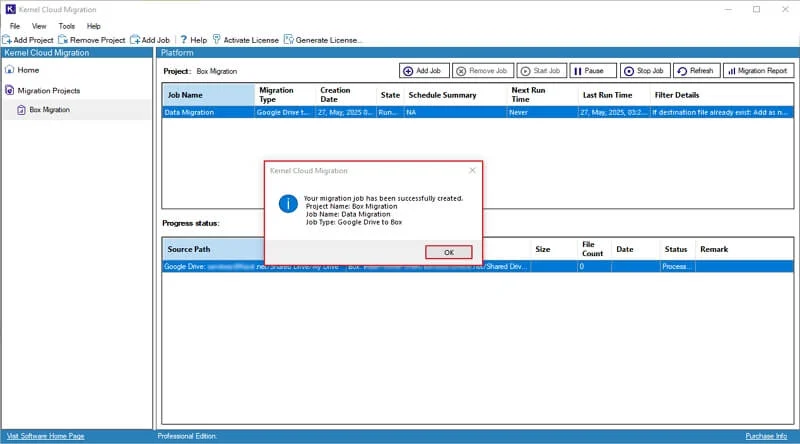
Task: Click the Status column header
Action: click(676, 249)
